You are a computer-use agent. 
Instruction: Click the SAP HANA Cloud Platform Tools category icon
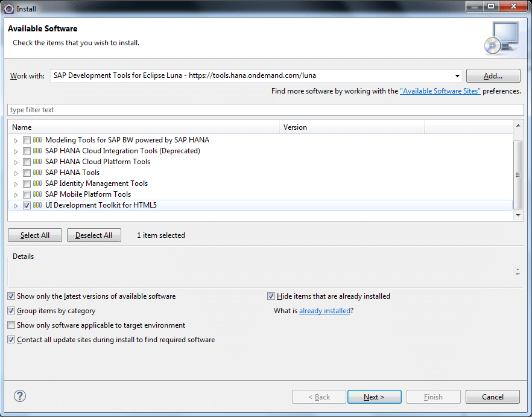37,162
